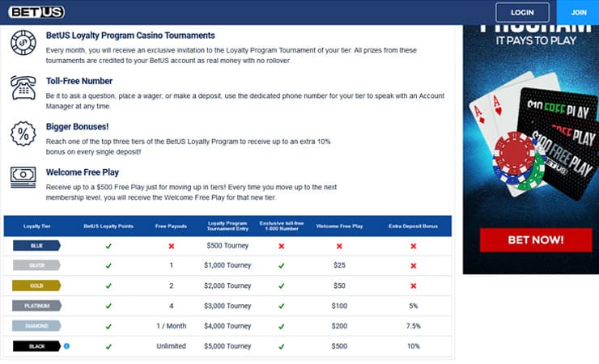Click the Loyalty Points checkmark in BLUE row
Screen dimensions: 599x364
pyautogui.click(x=108, y=246)
